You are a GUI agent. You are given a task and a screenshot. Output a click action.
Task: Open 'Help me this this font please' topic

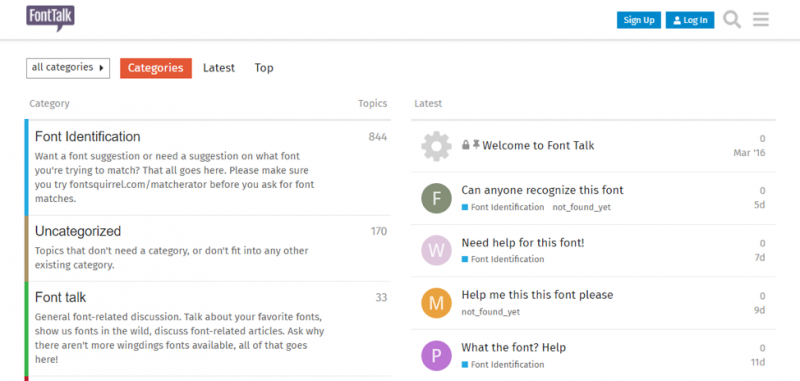tap(537, 295)
